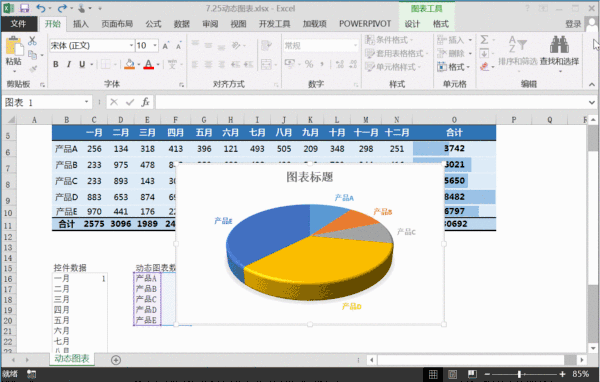Screen dimensions: 600x382
Task: Open the 插入 ribbon tab
Action: click(x=81, y=24)
